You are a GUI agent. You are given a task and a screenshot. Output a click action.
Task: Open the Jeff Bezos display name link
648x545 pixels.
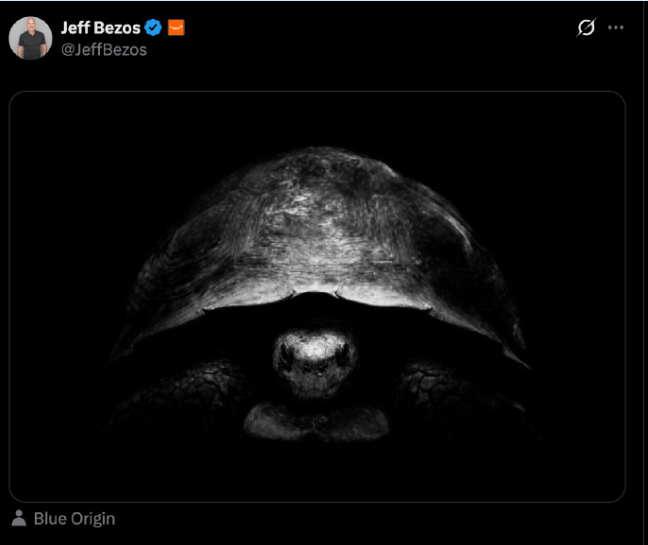tap(100, 28)
